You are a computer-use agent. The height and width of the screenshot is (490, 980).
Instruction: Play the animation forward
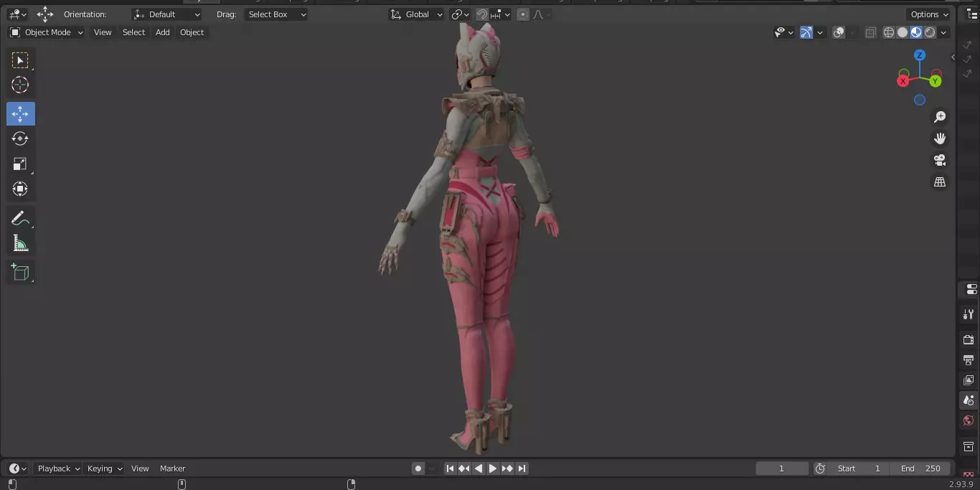[x=493, y=468]
